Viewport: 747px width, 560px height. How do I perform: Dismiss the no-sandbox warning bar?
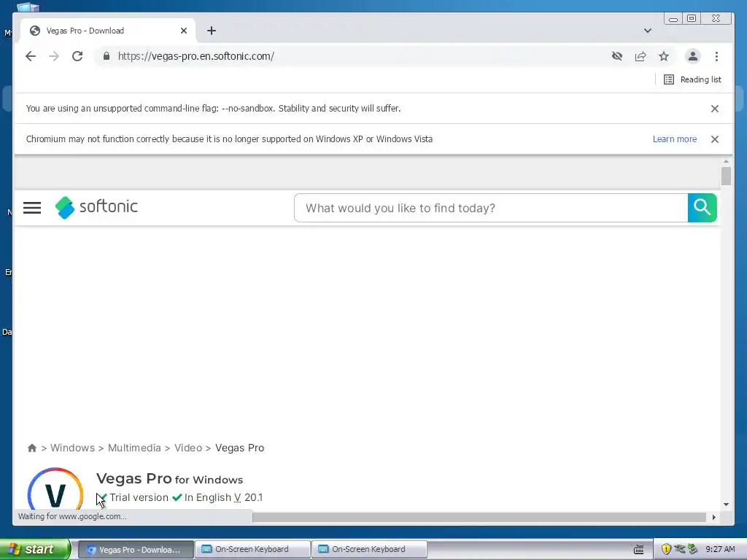click(x=715, y=109)
